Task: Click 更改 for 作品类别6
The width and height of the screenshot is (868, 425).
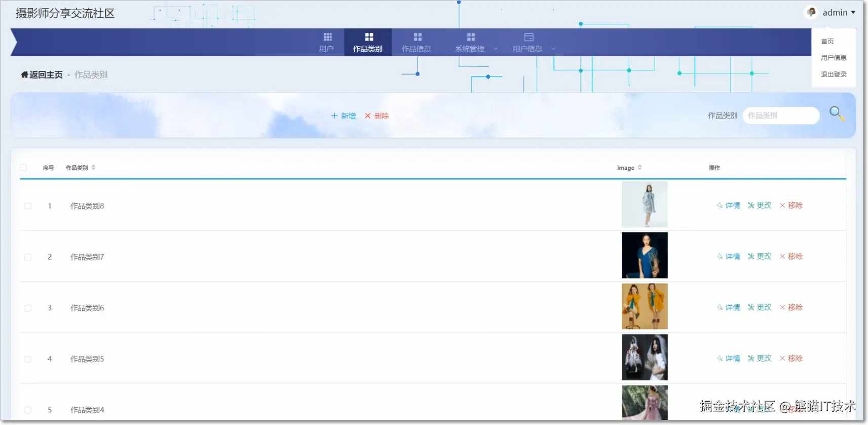Action: [760, 307]
